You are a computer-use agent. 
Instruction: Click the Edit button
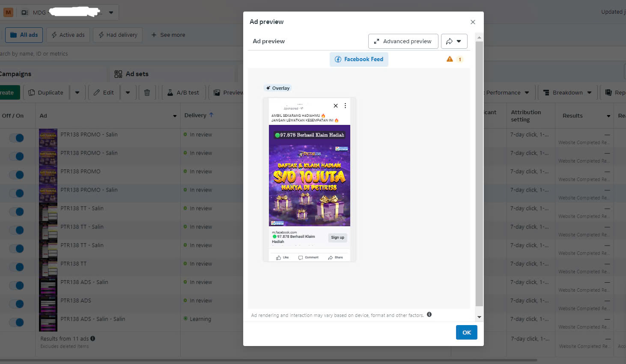click(104, 92)
